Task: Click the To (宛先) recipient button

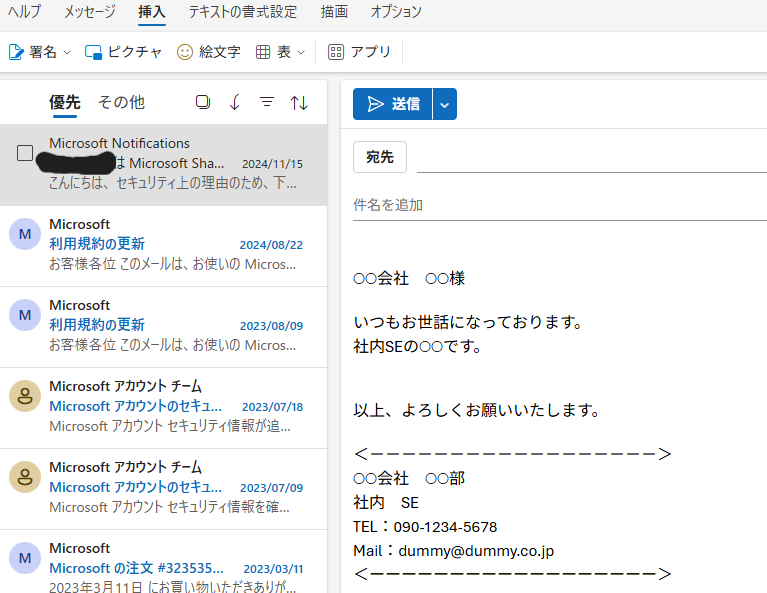Action: (x=380, y=157)
